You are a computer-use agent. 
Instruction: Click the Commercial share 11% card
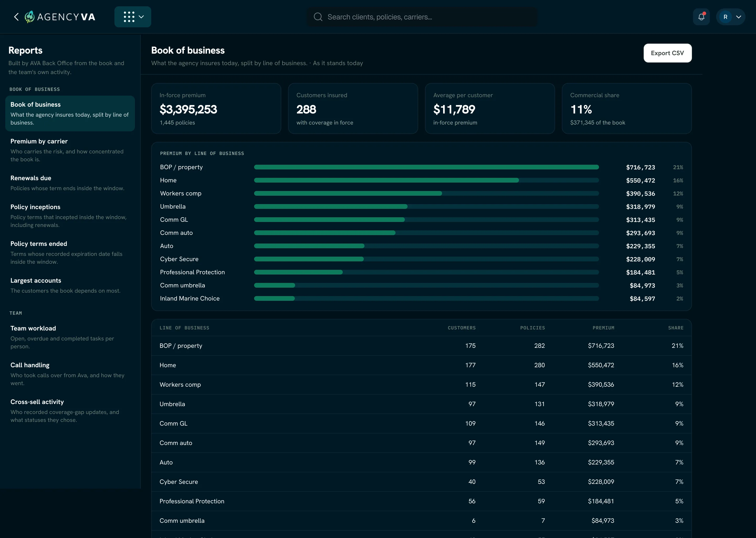pyautogui.click(x=627, y=108)
